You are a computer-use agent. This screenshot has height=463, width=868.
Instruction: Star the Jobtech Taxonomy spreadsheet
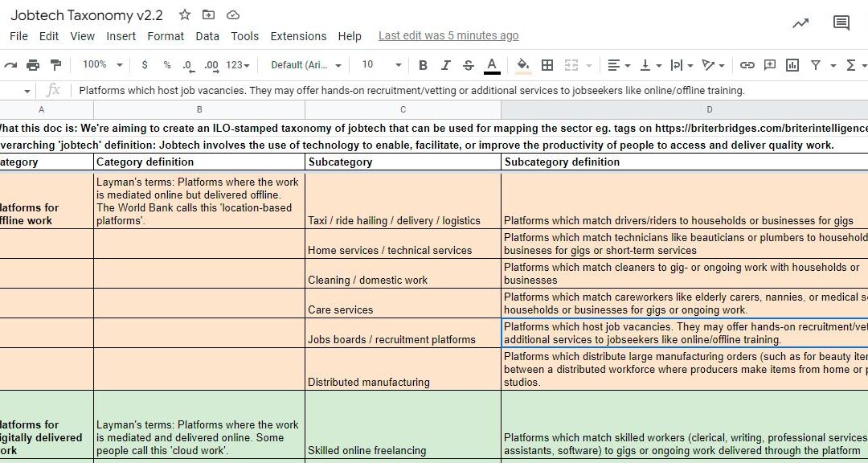click(x=183, y=14)
